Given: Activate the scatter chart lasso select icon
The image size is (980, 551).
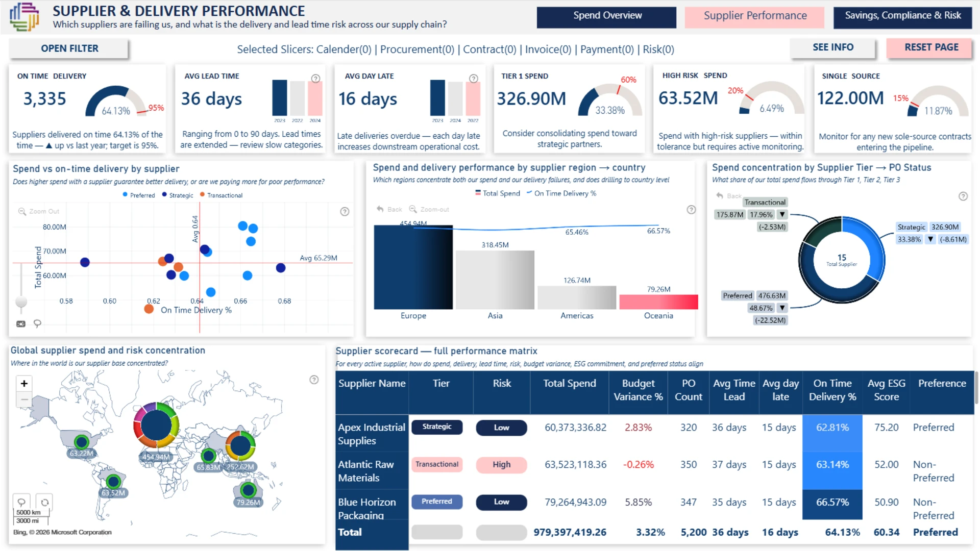Looking at the screenshot, I should (37, 323).
